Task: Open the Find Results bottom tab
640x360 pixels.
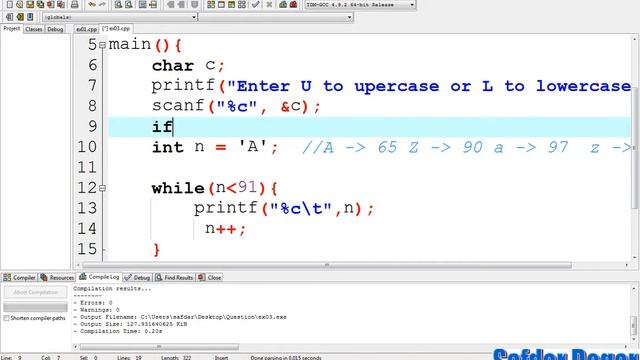Action: pos(174,278)
